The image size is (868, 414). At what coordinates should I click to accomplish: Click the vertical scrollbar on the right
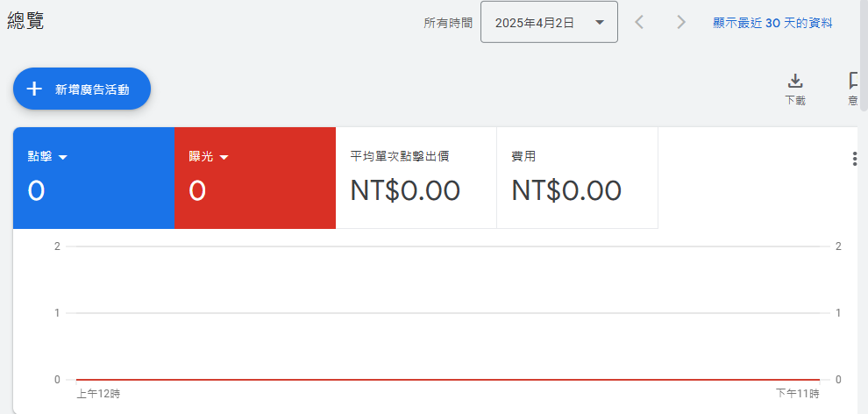click(x=863, y=55)
